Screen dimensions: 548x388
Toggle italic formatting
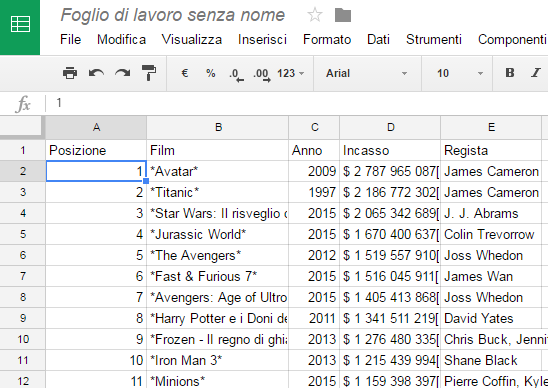click(x=536, y=73)
